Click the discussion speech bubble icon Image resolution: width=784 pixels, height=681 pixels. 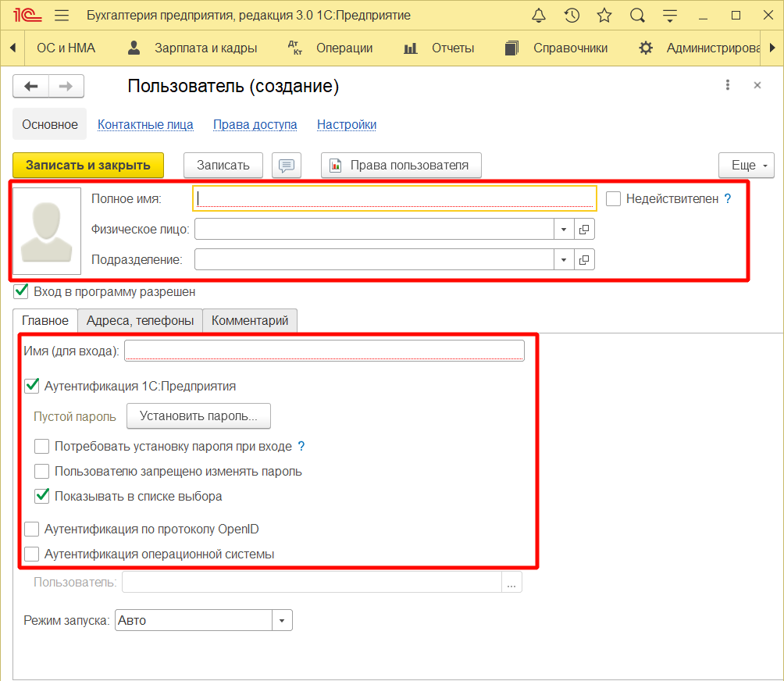click(x=287, y=166)
